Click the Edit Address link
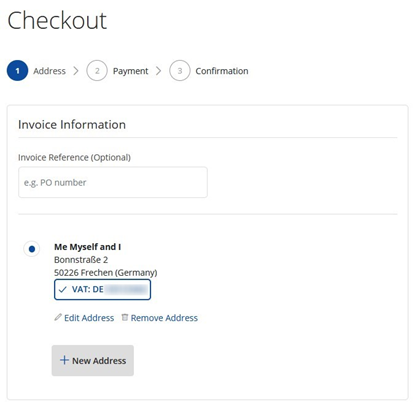Screen dimensions: 417x405 [89, 318]
